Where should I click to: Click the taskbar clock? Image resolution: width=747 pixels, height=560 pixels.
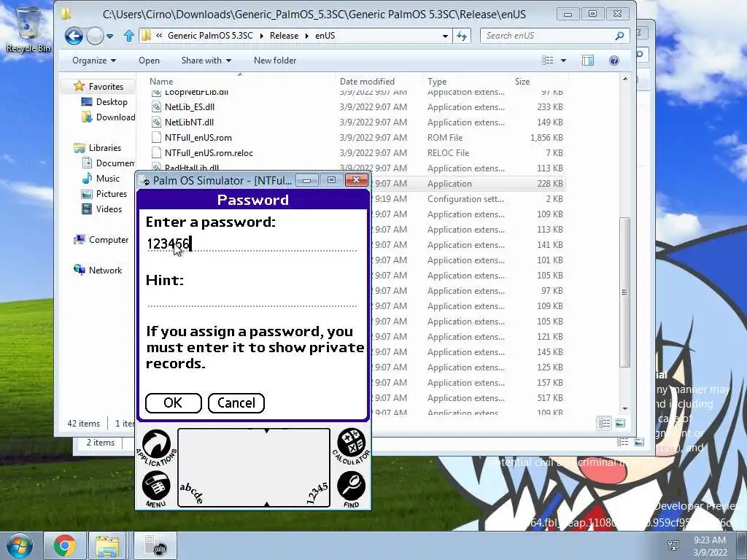tap(710, 546)
